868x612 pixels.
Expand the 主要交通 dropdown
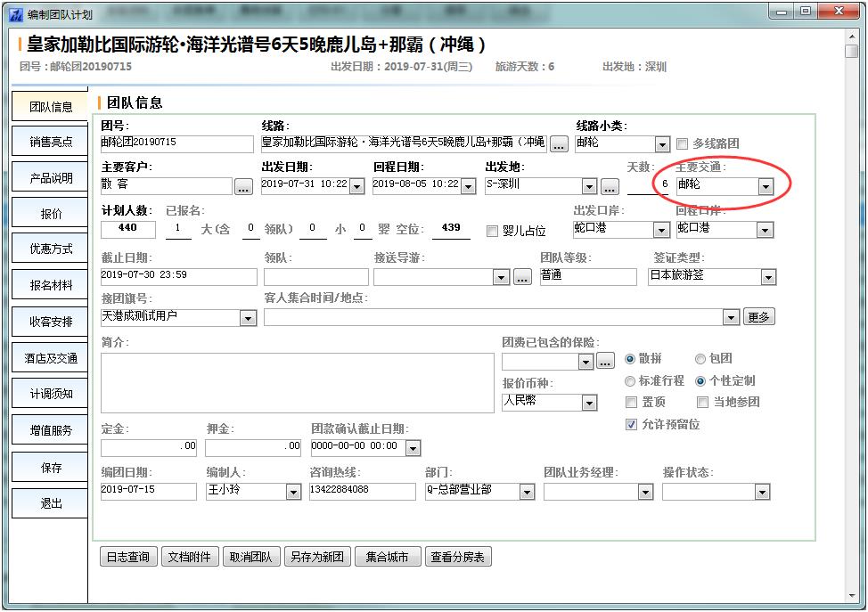[x=765, y=187]
